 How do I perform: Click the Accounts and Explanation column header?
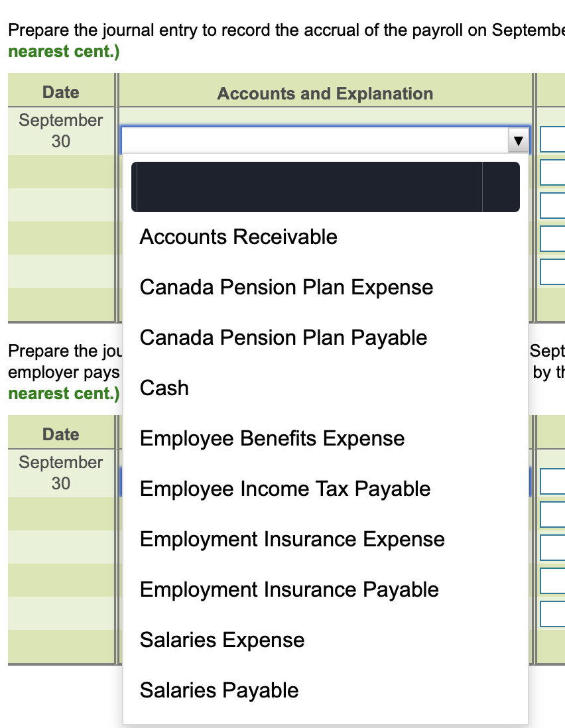pos(324,93)
